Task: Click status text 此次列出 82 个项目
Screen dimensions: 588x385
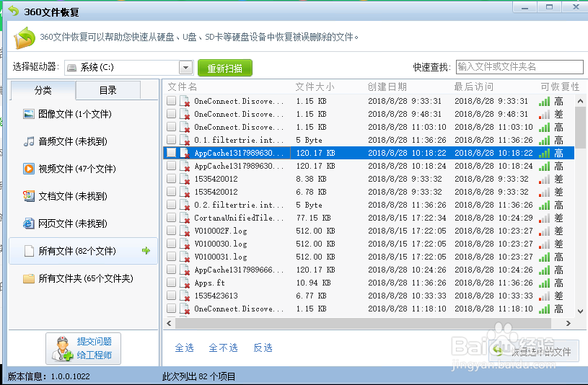Action: [x=198, y=376]
